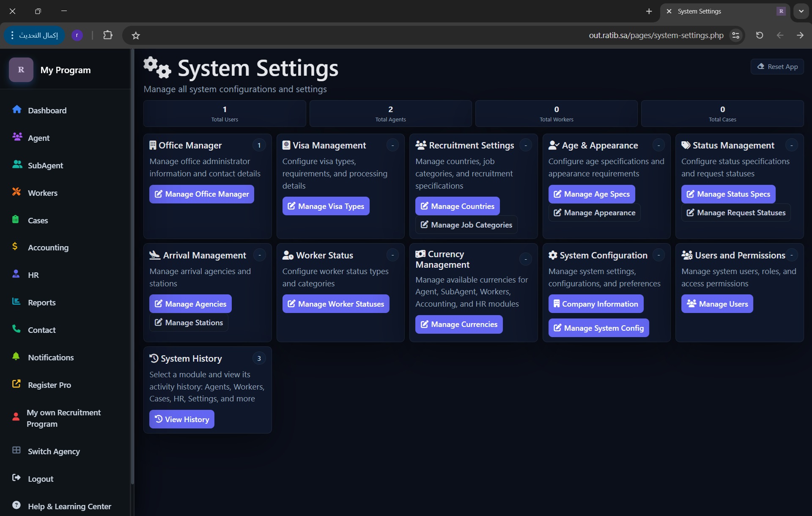Click the browser extensions puzzle icon
This screenshot has width=812, height=516.
[x=108, y=35]
